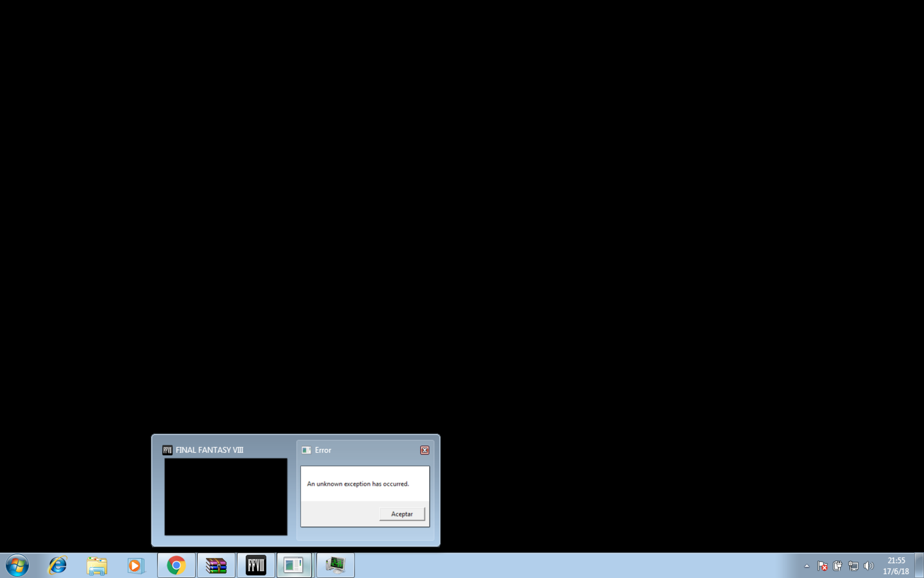Launch Internet Explorer from the taskbar

tap(57, 565)
